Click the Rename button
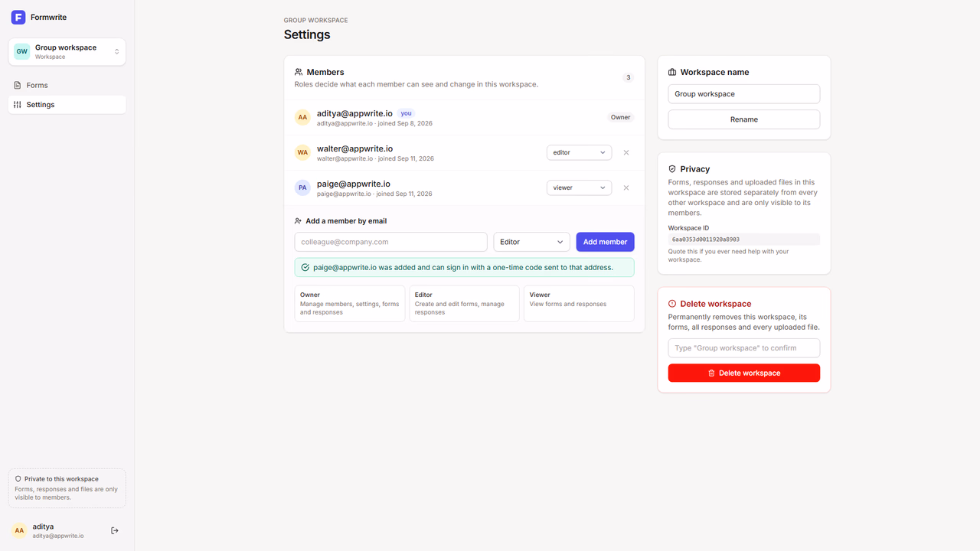Viewport: 980px width, 551px height. 744,119
